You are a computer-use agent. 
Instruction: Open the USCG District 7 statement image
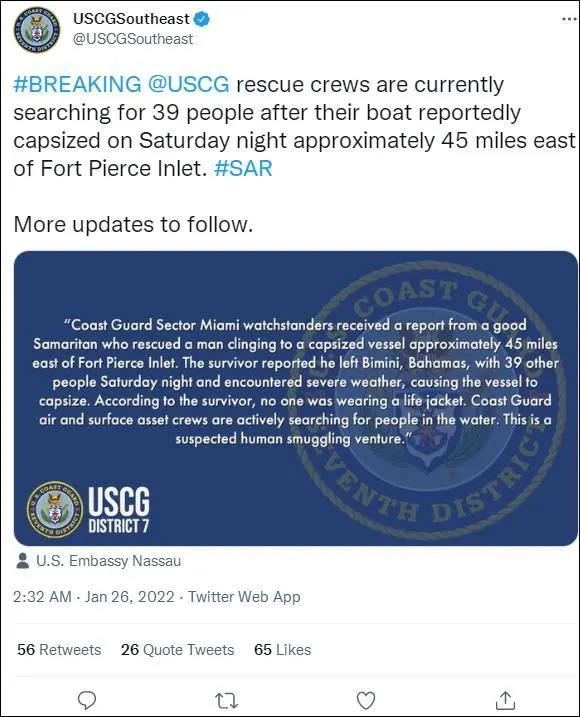[x=296, y=398]
